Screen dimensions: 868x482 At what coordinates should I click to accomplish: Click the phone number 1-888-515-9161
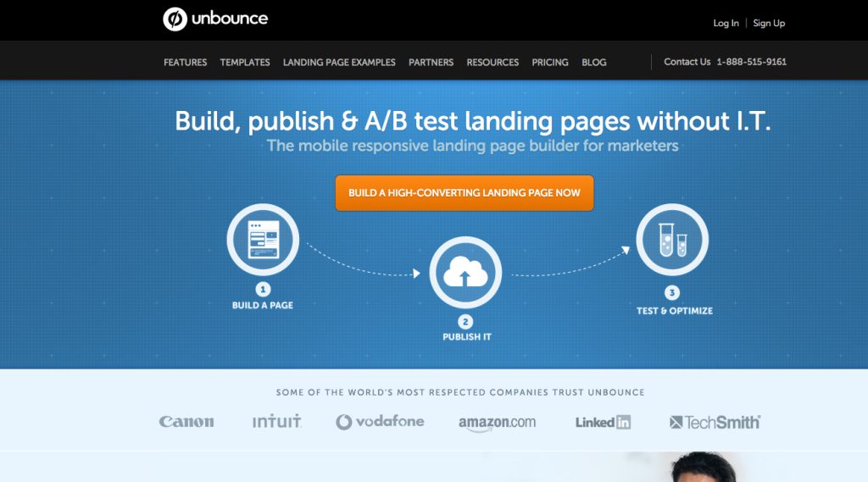tap(752, 62)
